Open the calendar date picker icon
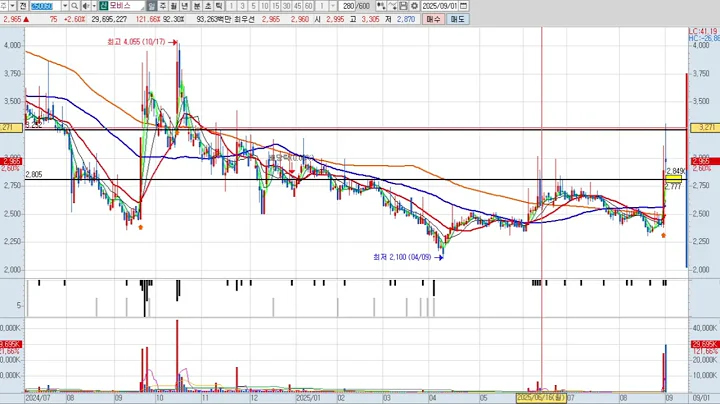Viewport: 720px width, 404px height. pyautogui.click(x=464, y=6)
